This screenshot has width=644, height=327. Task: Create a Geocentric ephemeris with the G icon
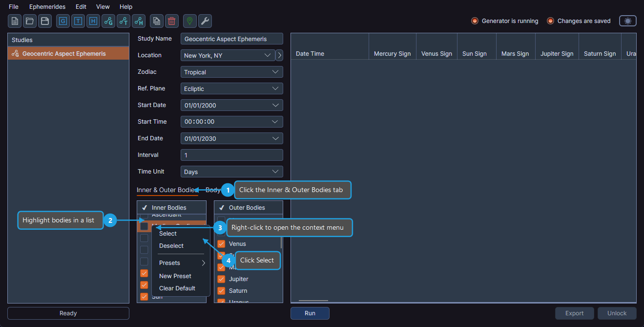(x=62, y=21)
